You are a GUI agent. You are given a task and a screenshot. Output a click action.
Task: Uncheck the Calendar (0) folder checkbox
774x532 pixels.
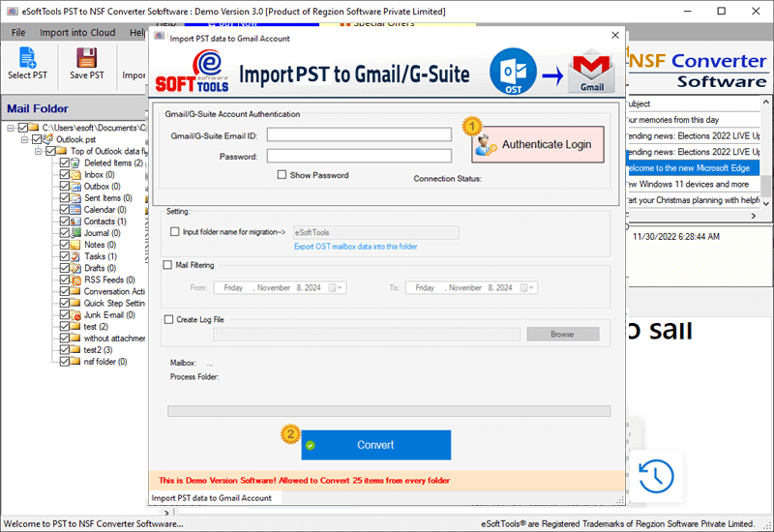point(65,210)
